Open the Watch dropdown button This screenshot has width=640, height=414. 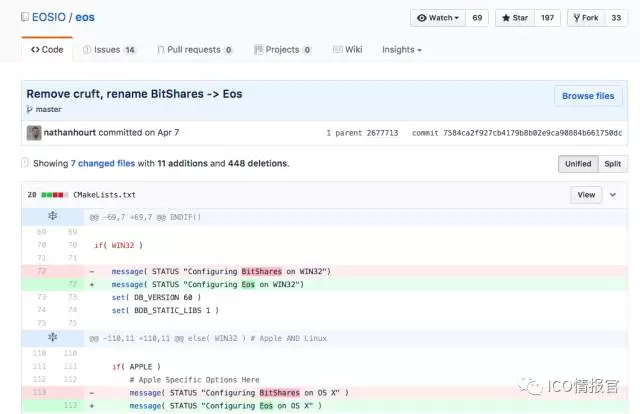[438, 18]
